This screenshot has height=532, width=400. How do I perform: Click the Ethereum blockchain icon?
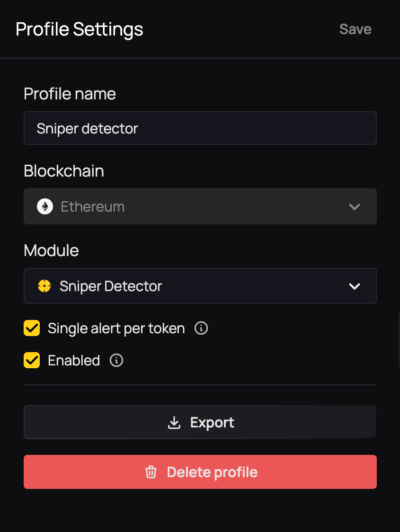(44, 206)
